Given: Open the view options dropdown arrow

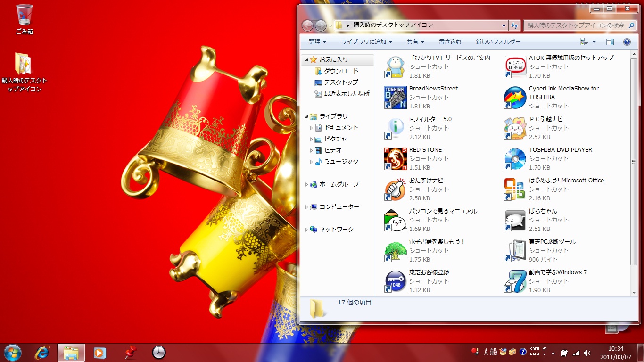Looking at the screenshot, I should pyautogui.click(x=594, y=42).
